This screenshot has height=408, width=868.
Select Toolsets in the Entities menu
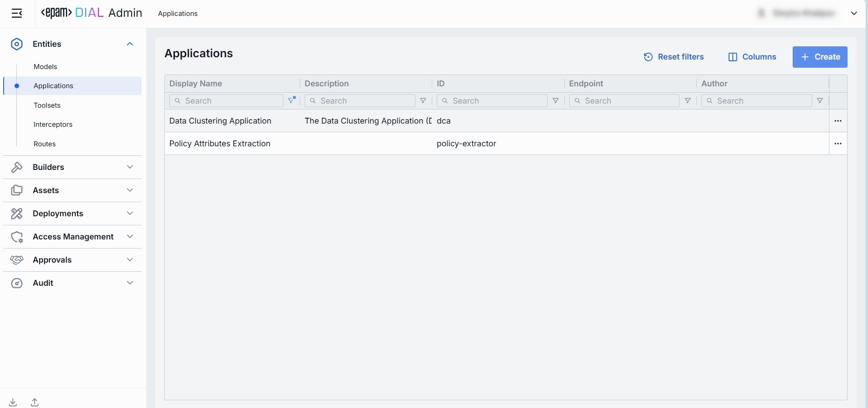click(x=47, y=105)
